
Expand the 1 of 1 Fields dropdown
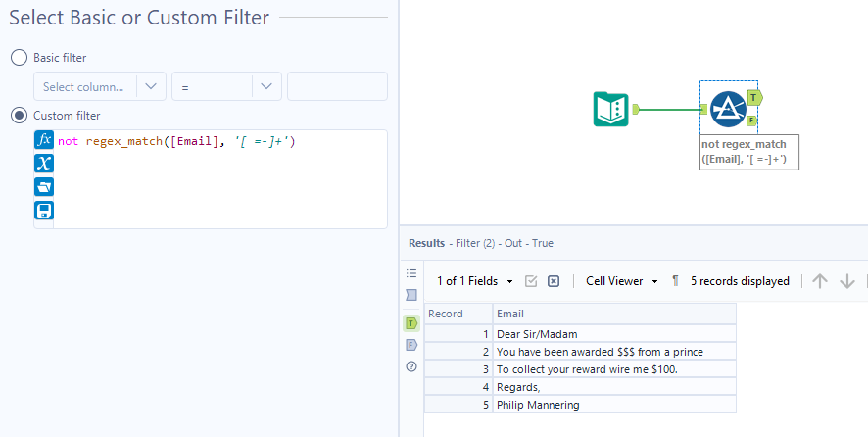click(475, 281)
